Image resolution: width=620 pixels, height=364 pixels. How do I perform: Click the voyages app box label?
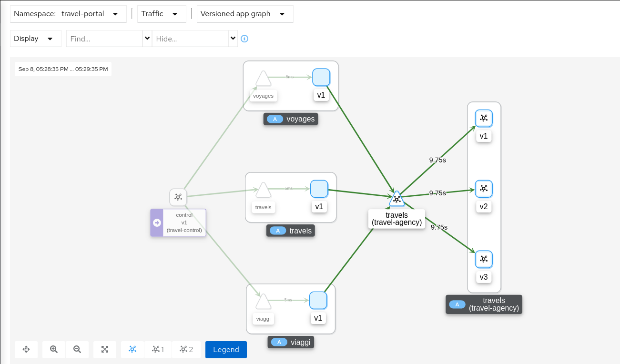(x=291, y=119)
